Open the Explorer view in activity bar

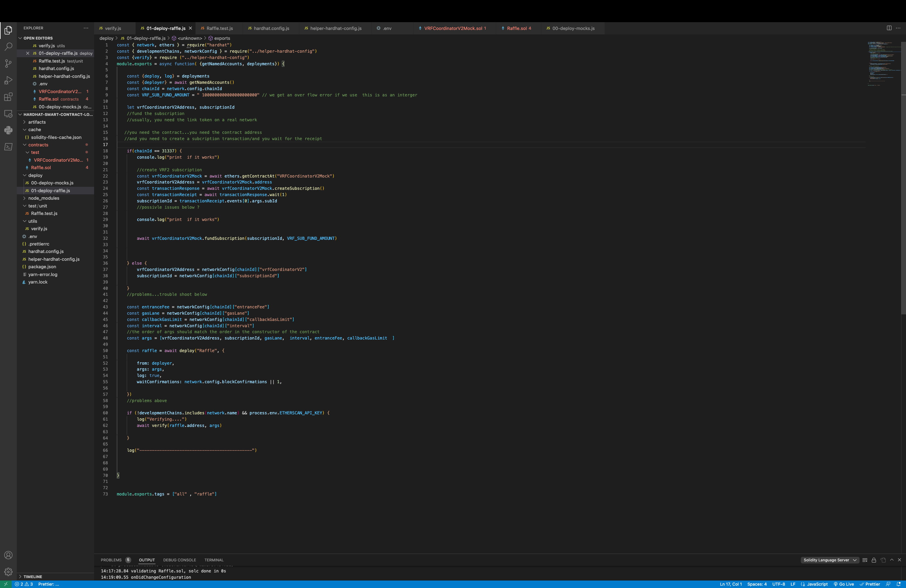click(8, 30)
